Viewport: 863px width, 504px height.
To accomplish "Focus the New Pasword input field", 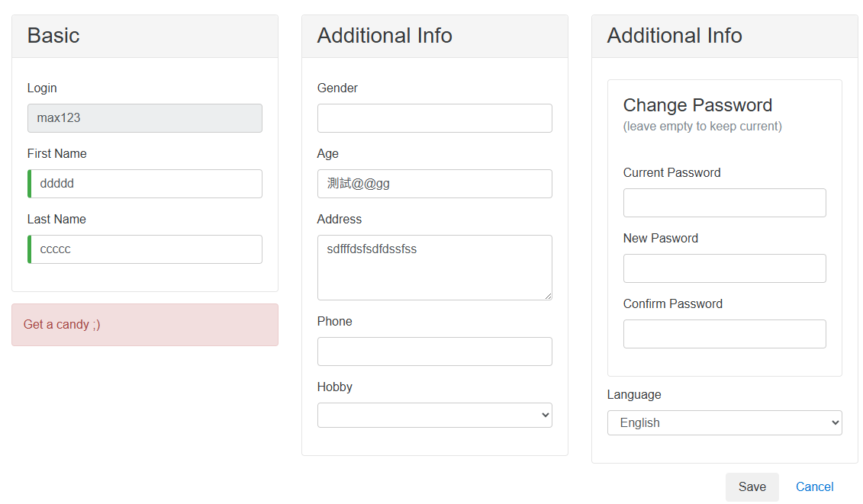I will click(724, 268).
